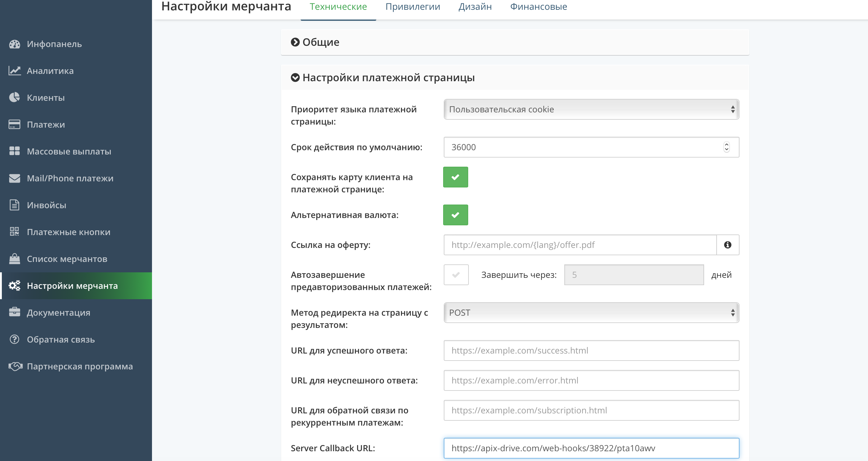868x461 pixels.
Task: Click the Ссылка на оферту input field
Action: [580, 245]
